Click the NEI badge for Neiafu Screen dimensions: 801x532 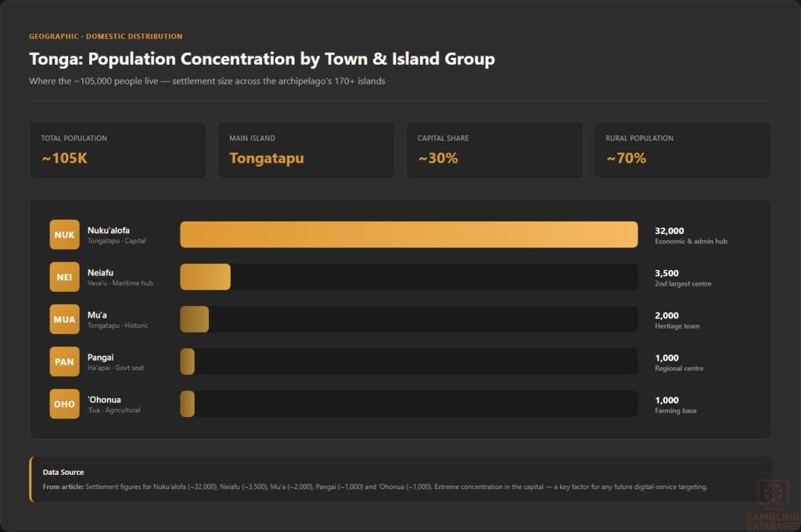tap(64, 277)
